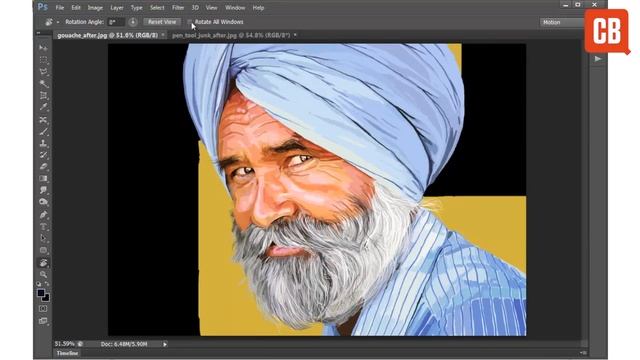This screenshot has height=360, width=640.
Task: Click the Doc: 6.48M/5.90M status text
Action: pyautogui.click(x=124, y=344)
